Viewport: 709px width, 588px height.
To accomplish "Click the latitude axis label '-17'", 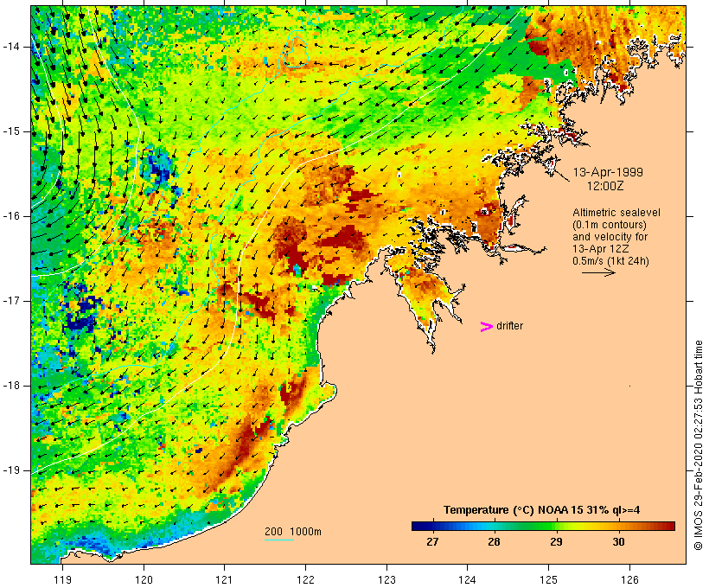I will click(11, 301).
